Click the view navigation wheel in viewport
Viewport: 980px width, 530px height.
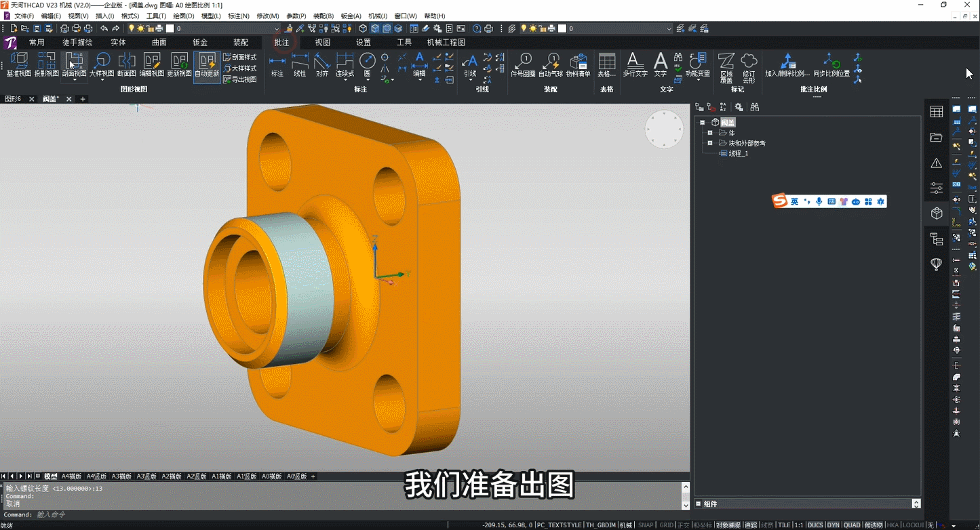(x=664, y=129)
